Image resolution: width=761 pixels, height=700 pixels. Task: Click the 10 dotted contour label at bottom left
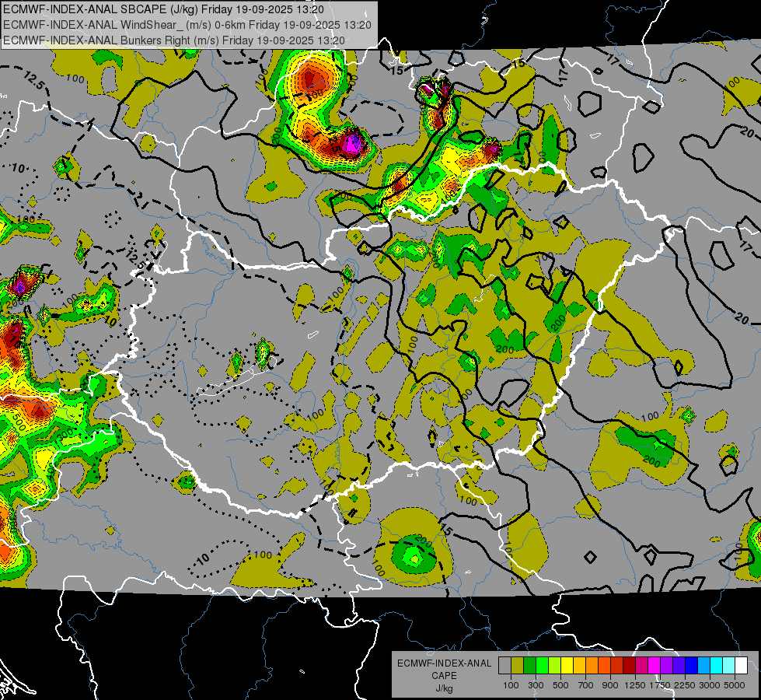tap(203, 558)
